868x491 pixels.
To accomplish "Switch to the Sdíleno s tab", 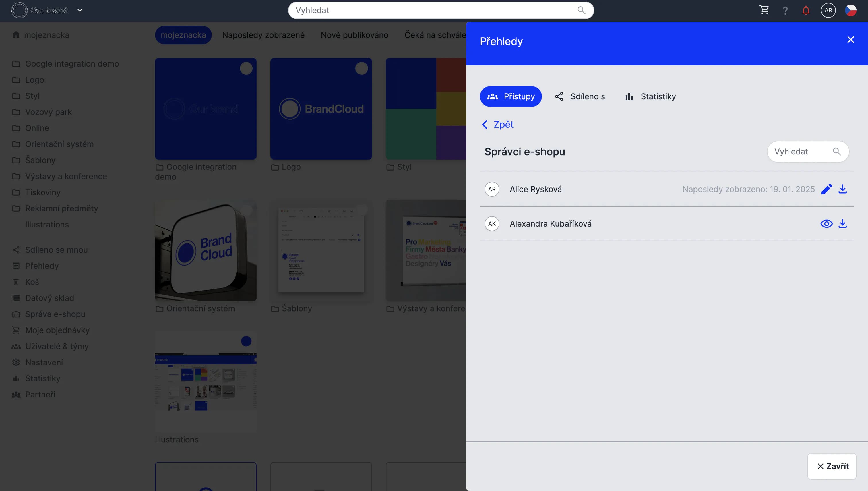I will tap(580, 96).
